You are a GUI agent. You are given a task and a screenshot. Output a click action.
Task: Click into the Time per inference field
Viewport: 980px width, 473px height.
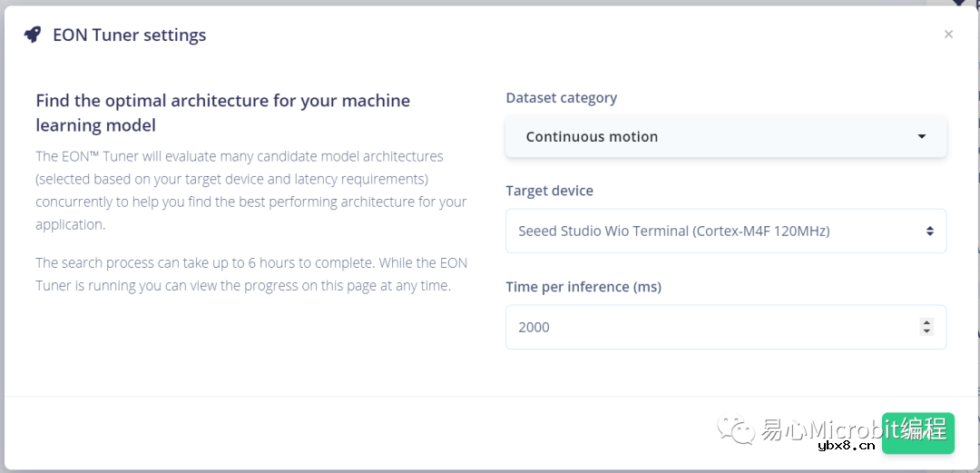point(708,327)
